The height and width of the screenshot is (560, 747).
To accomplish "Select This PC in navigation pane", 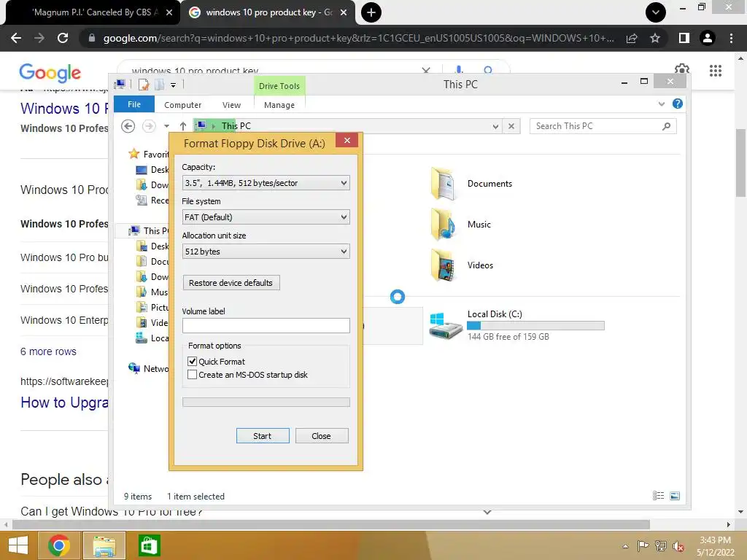I will [148, 231].
